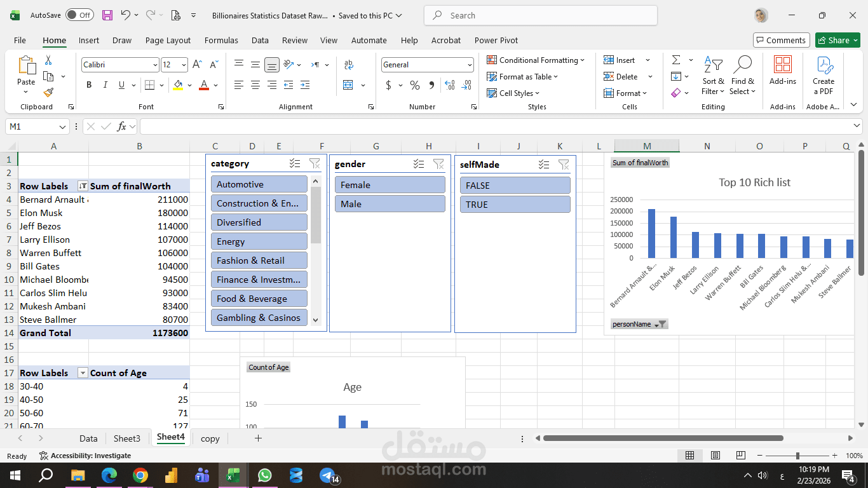The height and width of the screenshot is (488, 868).
Task: Open the Power Pivot tab
Action: pos(496,40)
